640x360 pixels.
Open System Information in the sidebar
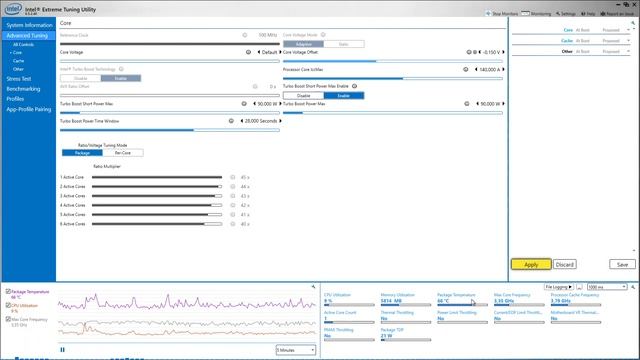click(29, 25)
